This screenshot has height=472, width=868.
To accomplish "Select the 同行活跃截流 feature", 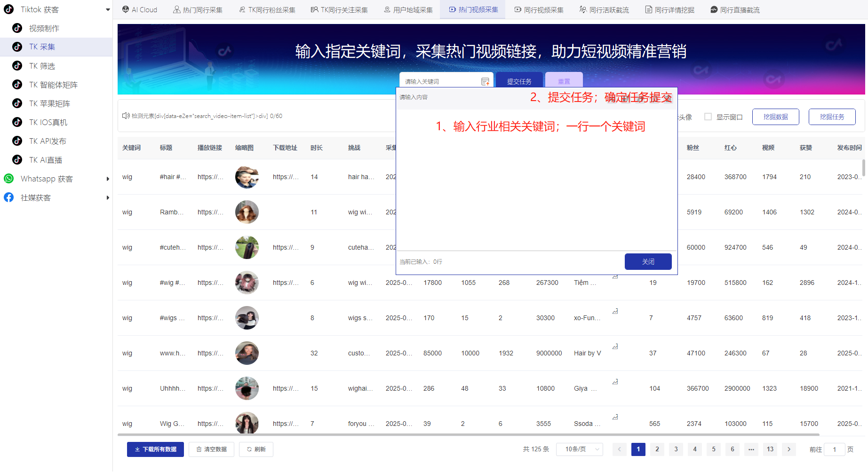I will tap(604, 9).
